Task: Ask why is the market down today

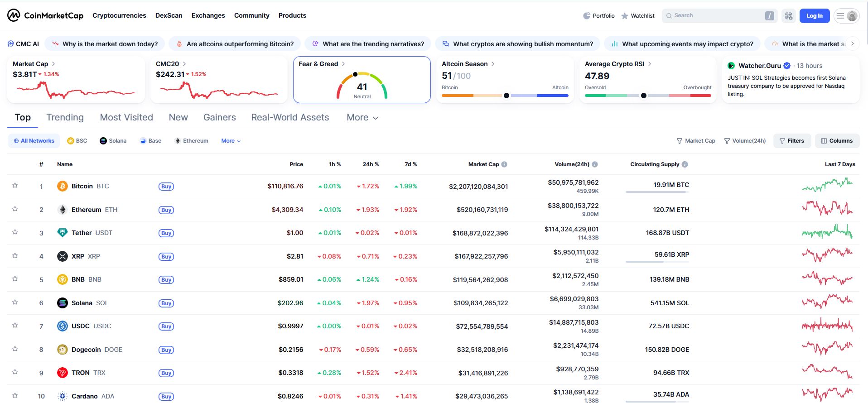Action: tap(105, 44)
